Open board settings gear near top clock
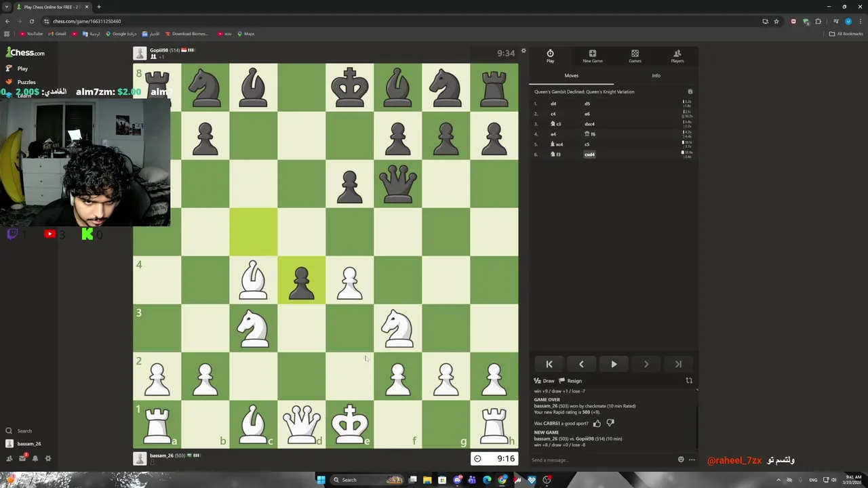This screenshot has height=488, width=868. [x=524, y=51]
